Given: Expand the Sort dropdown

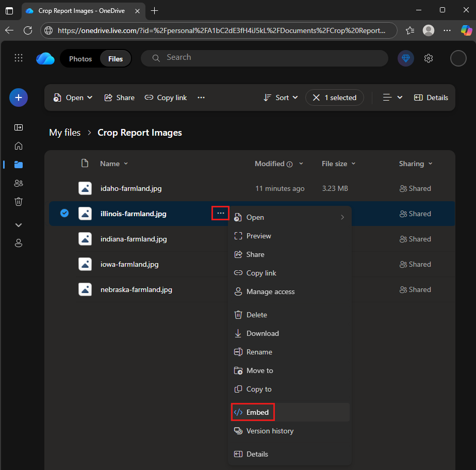Looking at the screenshot, I should pos(281,98).
